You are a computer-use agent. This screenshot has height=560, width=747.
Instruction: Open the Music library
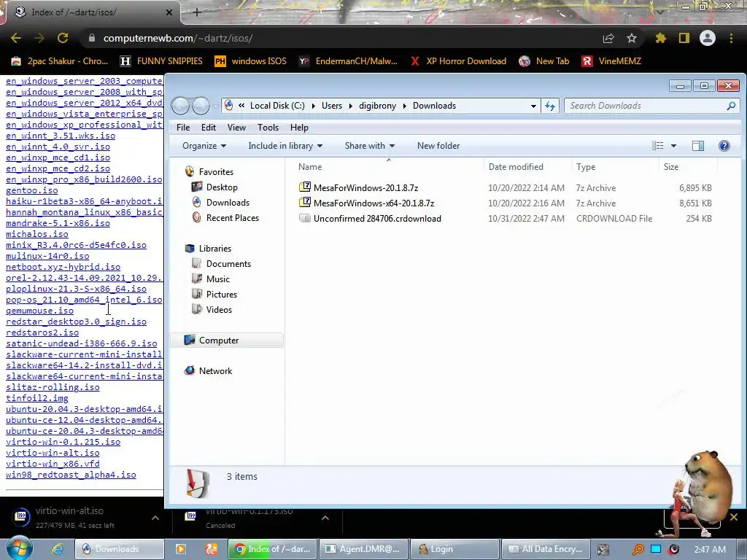coord(217,279)
